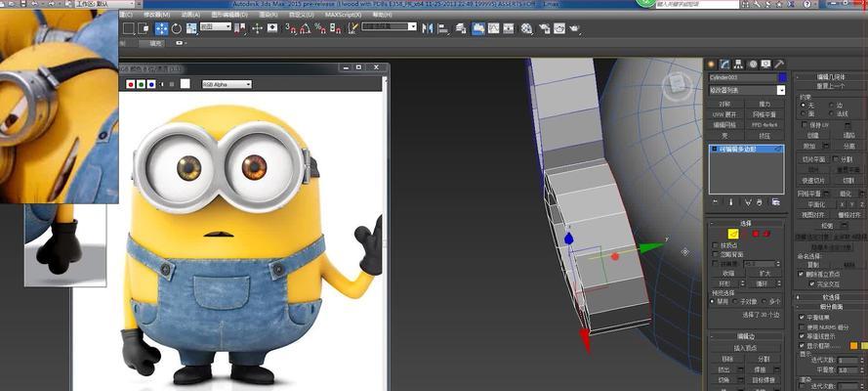Activate the Select and Rotate tool
Viewport: 868px width, 391px height.
coord(177,28)
